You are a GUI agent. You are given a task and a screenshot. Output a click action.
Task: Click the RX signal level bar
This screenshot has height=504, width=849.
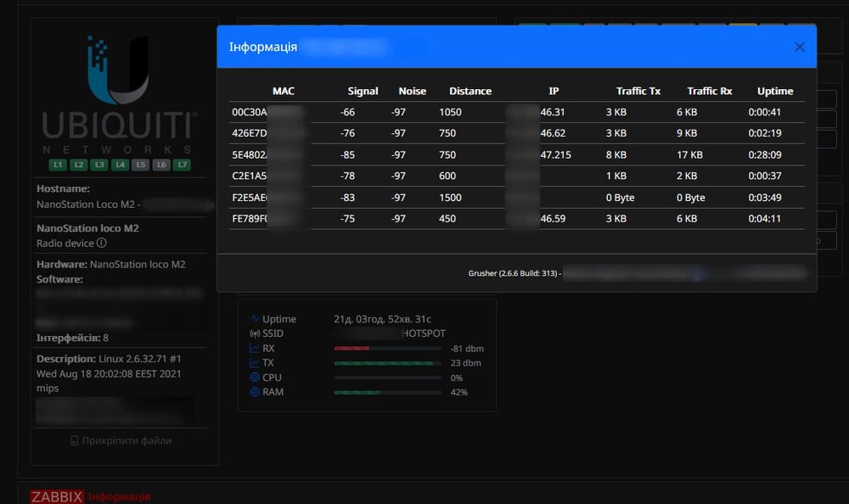point(388,349)
